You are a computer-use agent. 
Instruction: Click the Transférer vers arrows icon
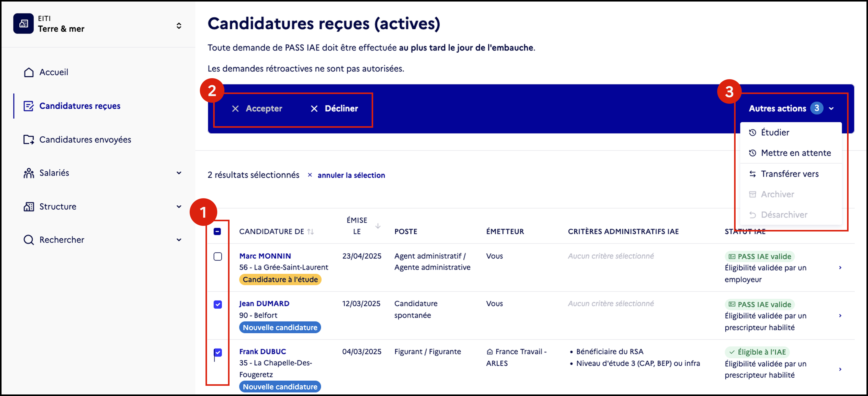pyautogui.click(x=752, y=174)
